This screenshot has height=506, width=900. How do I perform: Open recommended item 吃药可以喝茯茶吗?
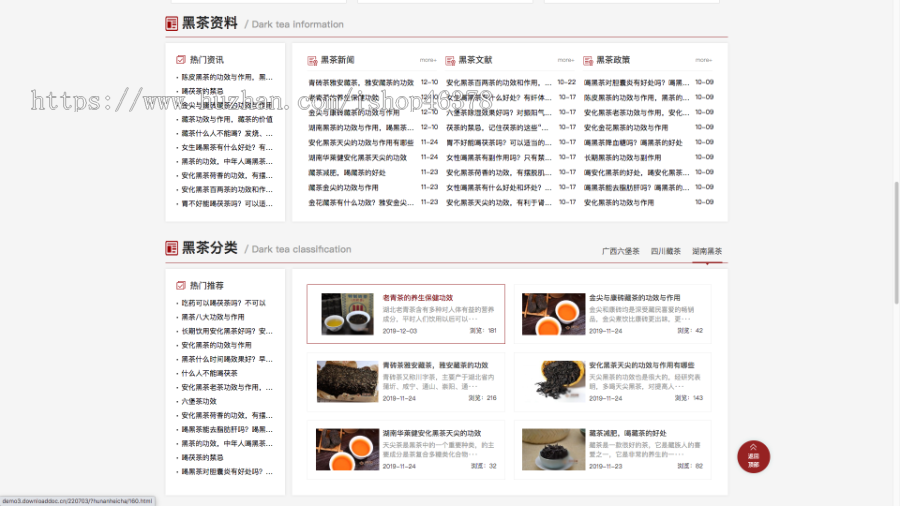(223, 303)
